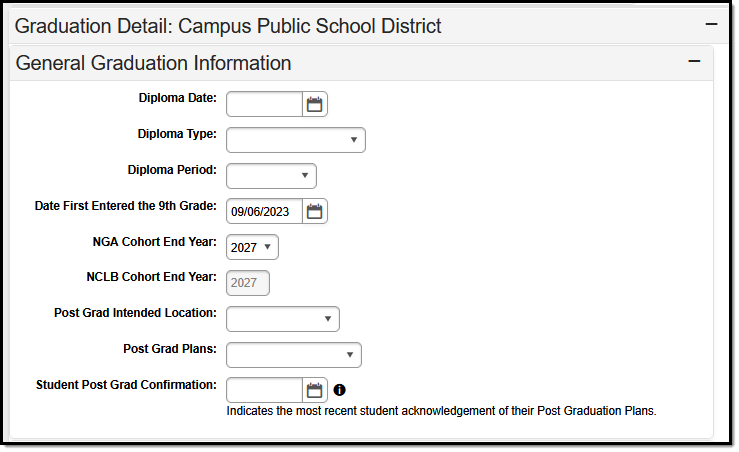
Task: Expand the Post Grad Plans dropdown
Action: click(x=294, y=355)
